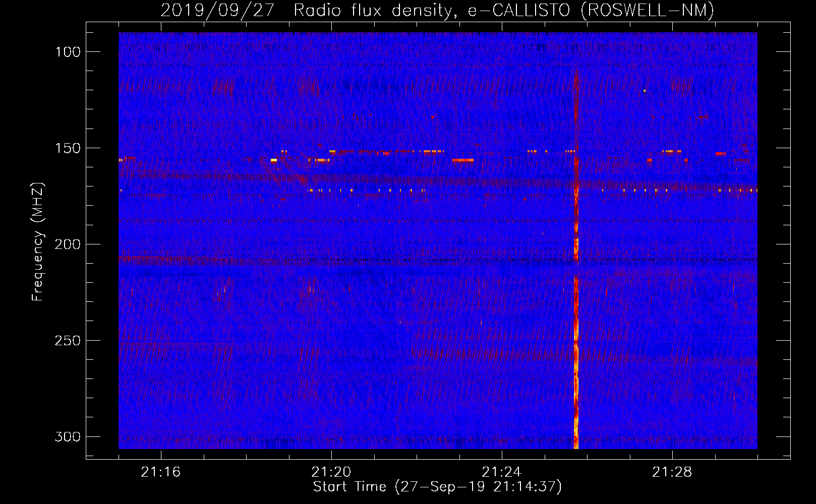This screenshot has width=816, height=504.
Task: Click the 150 frequency tick label
Action: 68,148
